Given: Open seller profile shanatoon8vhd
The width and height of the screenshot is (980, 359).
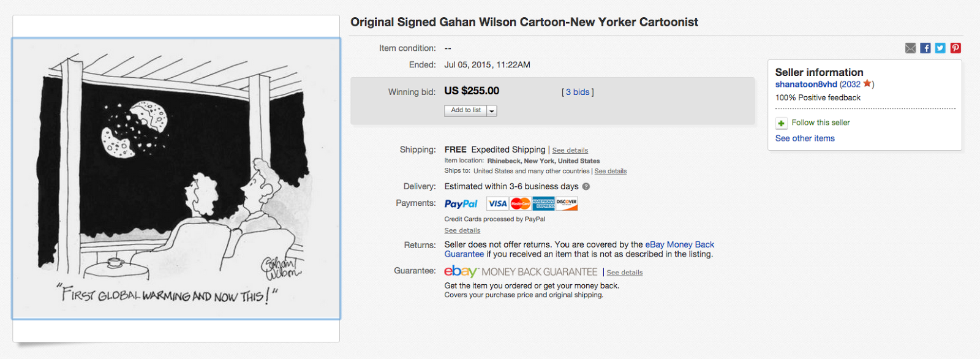Looking at the screenshot, I should coord(806,85).
